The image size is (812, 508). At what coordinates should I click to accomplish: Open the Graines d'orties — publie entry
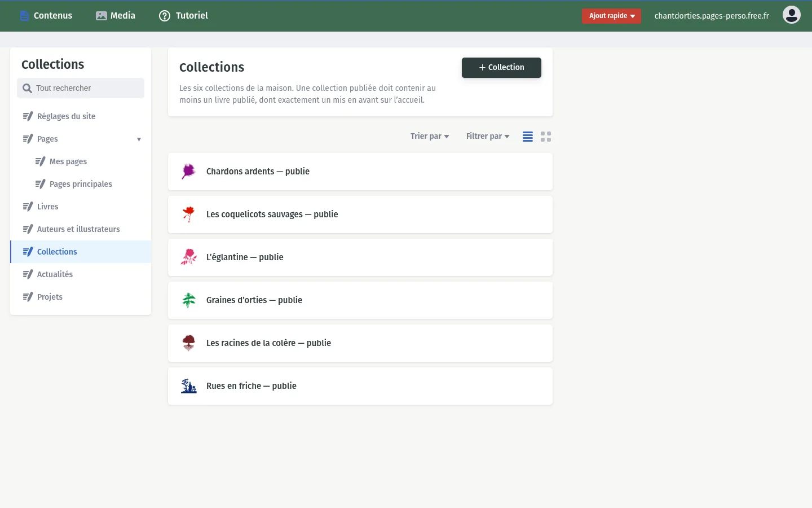click(x=360, y=300)
